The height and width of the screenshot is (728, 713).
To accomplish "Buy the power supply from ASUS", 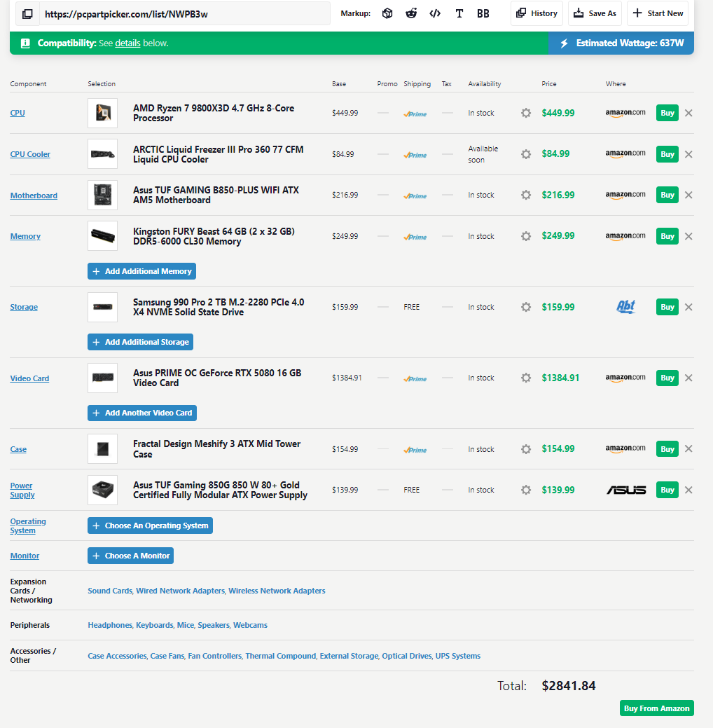I will click(667, 490).
